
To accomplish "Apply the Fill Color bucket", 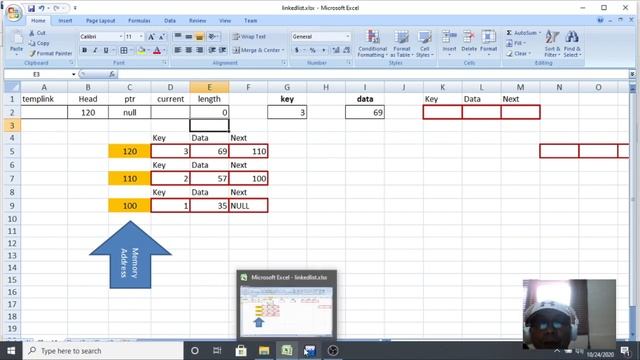I will [142, 50].
